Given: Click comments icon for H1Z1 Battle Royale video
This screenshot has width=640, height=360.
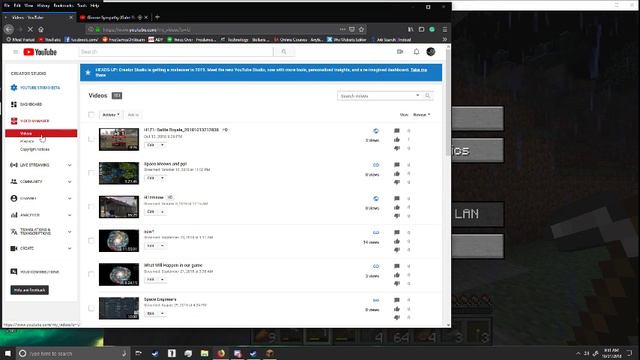Looking at the screenshot, I should (397, 131).
